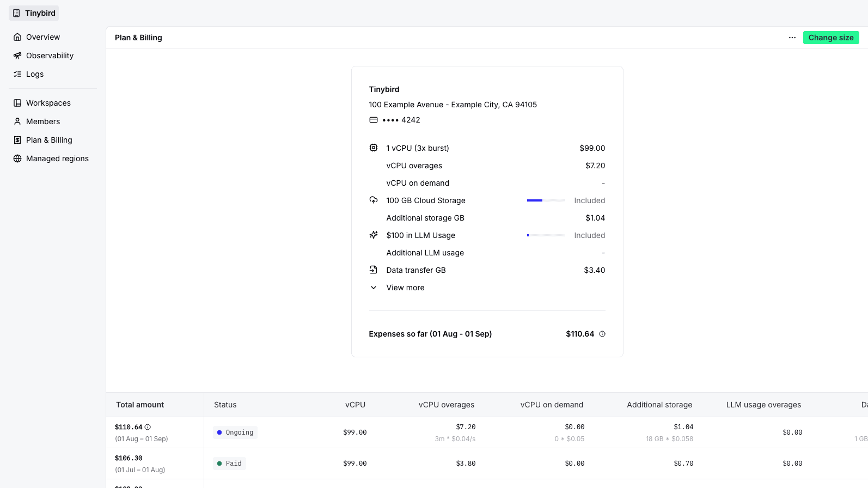The height and width of the screenshot is (488, 868).
Task: Click the Plan & Billing page title
Action: [x=138, y=38]
